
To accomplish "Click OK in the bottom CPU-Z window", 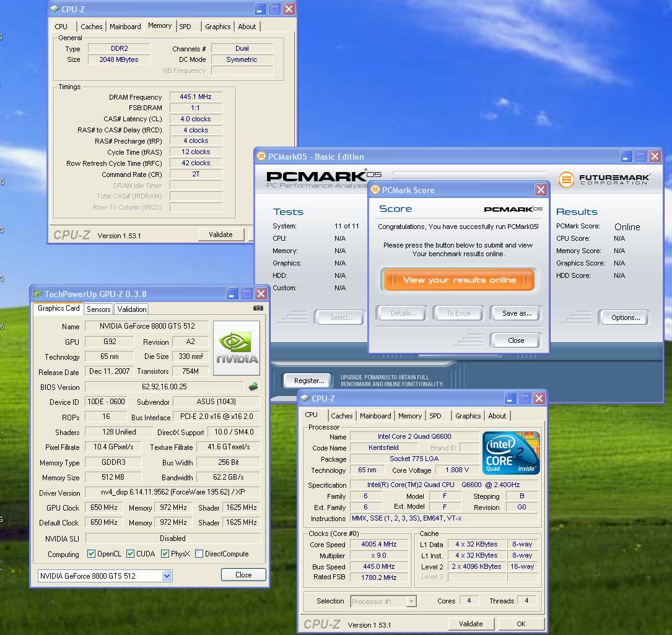I will (x=521, y=624).
